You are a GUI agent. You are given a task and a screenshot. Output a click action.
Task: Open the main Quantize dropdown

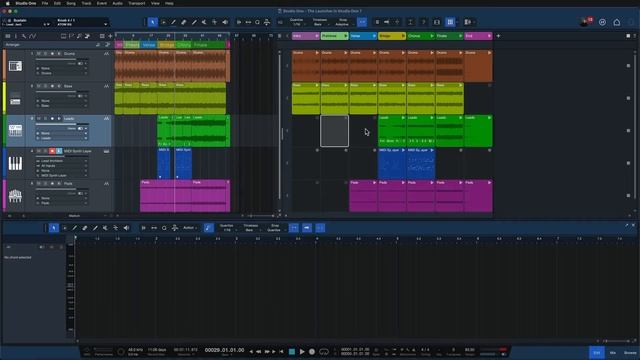click(297, 22)
